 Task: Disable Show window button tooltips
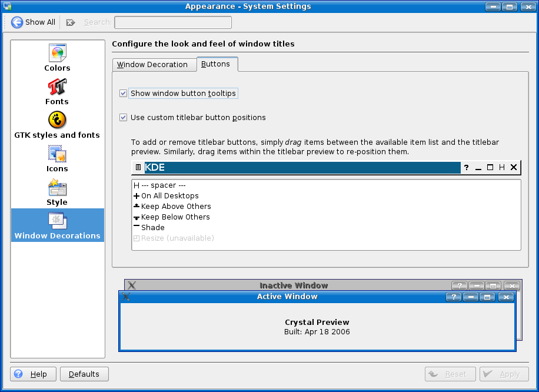[124, 94]
